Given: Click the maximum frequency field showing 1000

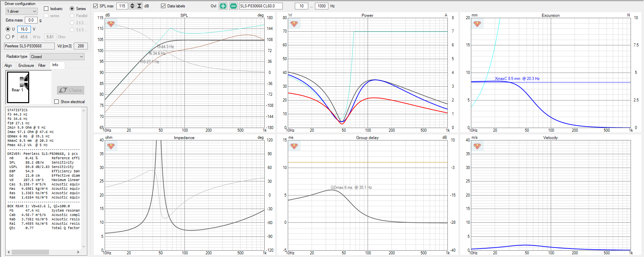Looking at the screenshot, I should click(x=322, y=6).
